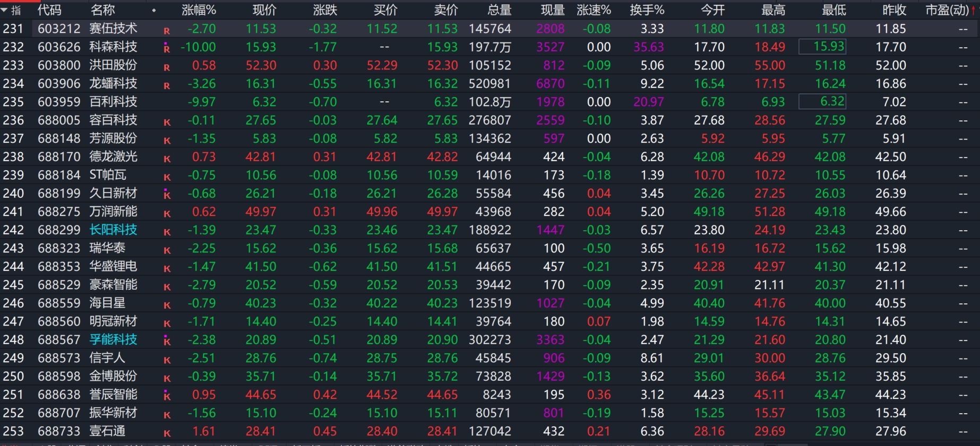Click the K marker icon for 容百科技
The height and width of the screenshot is (446, 980).
coord(167,122)
